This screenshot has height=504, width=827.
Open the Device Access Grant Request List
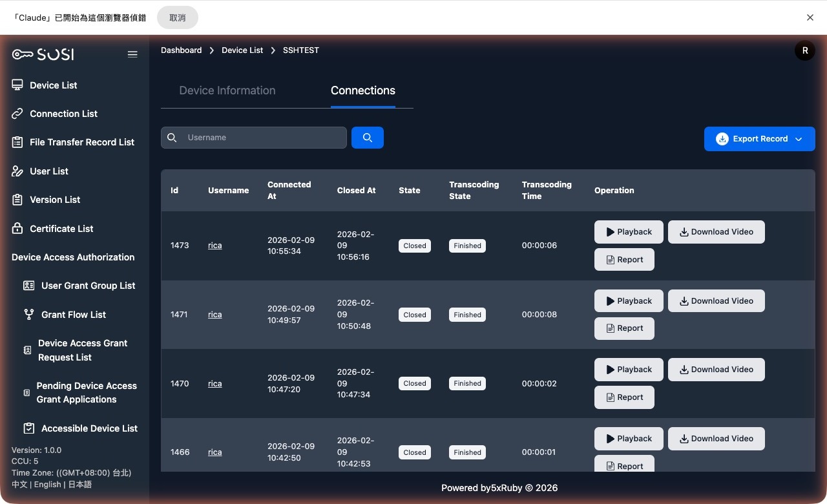[x=27, y=350]
